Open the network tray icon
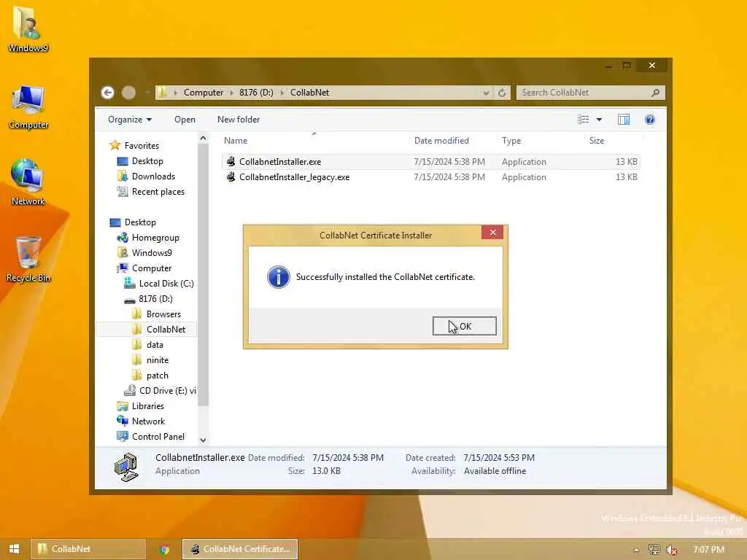The width and height of the screenshot is (747, 560). (x=654, y=550)
